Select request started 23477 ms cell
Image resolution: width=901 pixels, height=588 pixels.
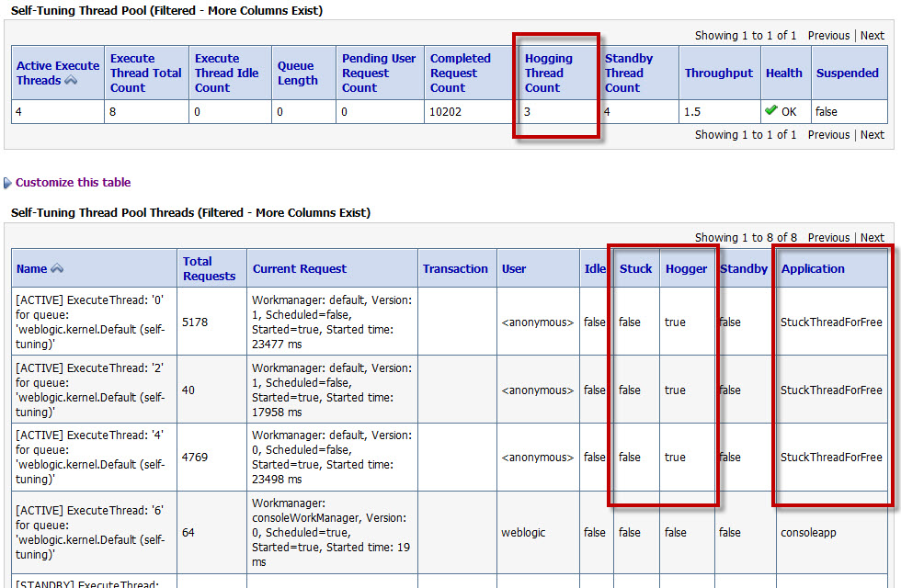point(332,322)
